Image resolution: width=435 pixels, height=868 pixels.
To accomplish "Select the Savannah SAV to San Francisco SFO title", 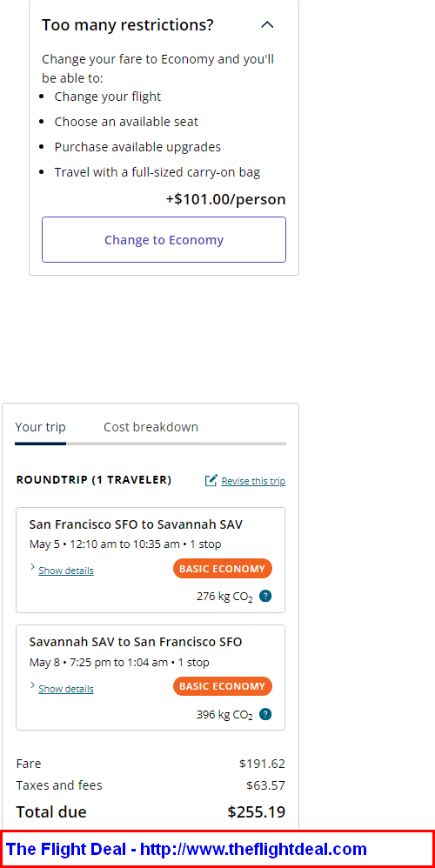I will [136, 642].
